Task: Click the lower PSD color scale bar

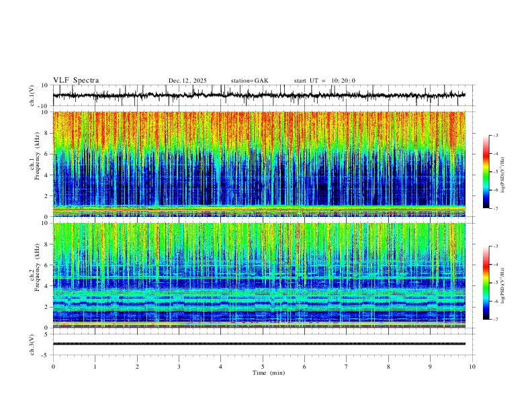Action: (486, 283)
